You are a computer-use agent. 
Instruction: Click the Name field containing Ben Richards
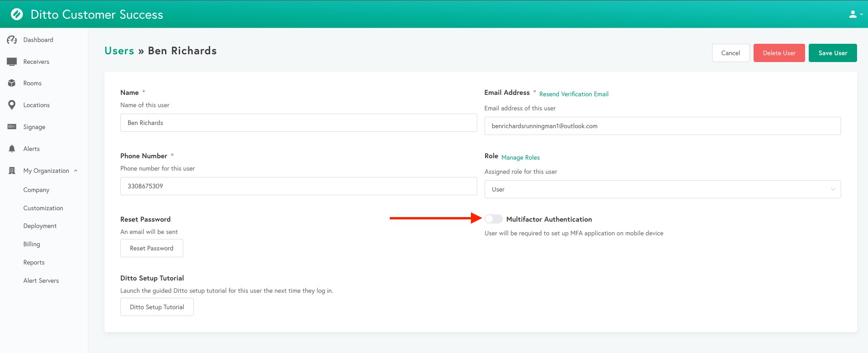(x=299, y=123)
